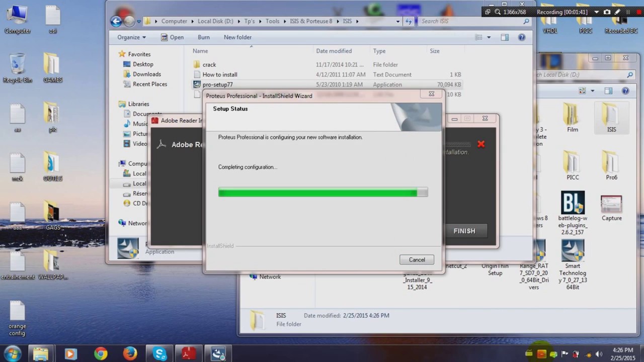Open Skype from the taskbar
The image size is (644, 362).
pyautogui.click(x=159, y=353)
